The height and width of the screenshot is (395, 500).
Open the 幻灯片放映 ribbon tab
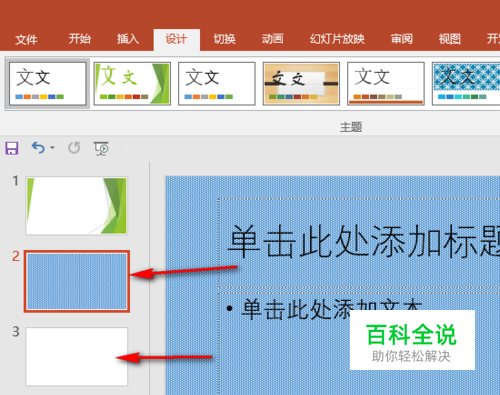click(337, 39)
